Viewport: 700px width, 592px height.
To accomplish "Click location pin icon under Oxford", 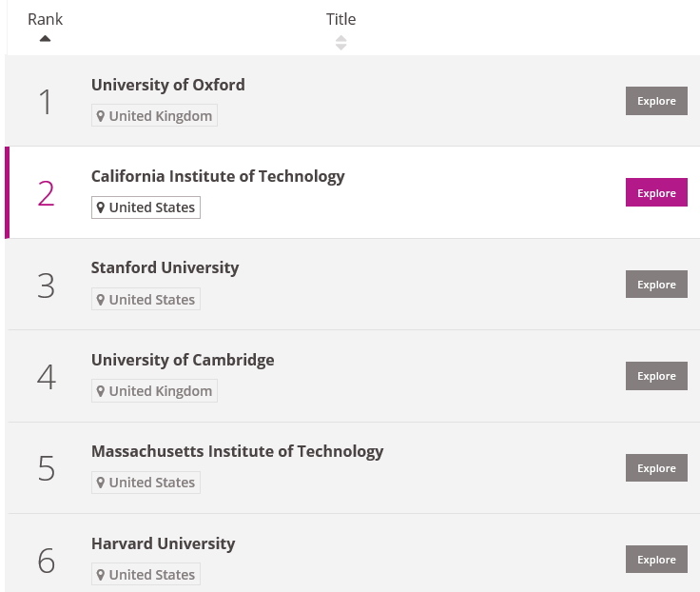I will click(x=101, y=116).
